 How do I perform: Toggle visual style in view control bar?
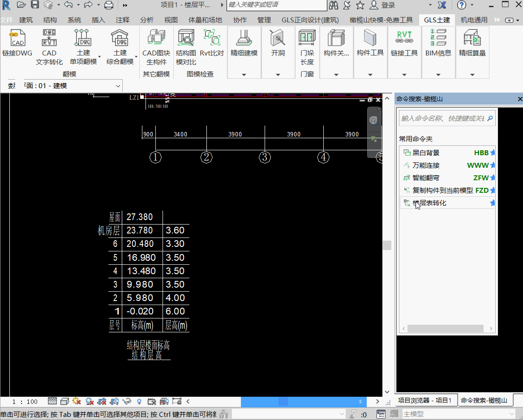65,401
